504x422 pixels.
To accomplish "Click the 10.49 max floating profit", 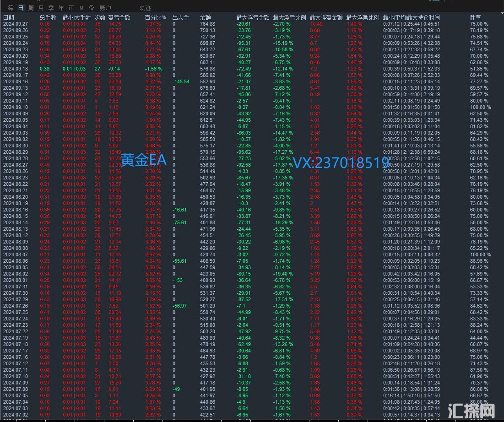I will (316, 24).
